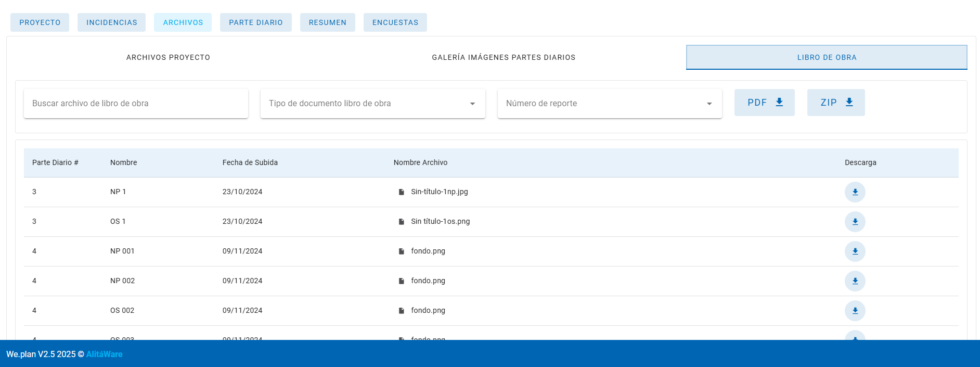Select the OS 002 name cell
The width and height of the screenshot is (980, 367).
pyautogui.click(x=122, y=310)
